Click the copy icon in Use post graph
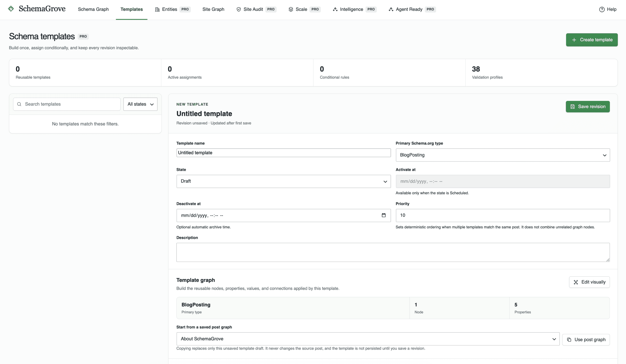The image size is (626, 364). [569, 340]
